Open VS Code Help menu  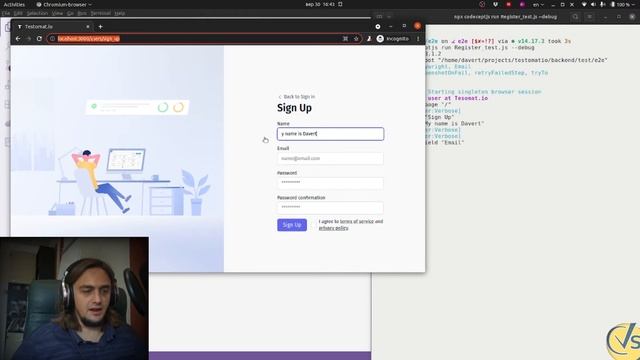tap(120, 13)
